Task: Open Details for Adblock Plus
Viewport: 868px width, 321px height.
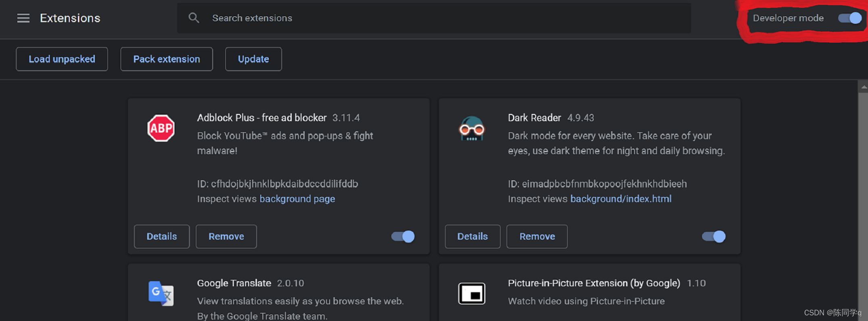Action: (x=161, y=236)
